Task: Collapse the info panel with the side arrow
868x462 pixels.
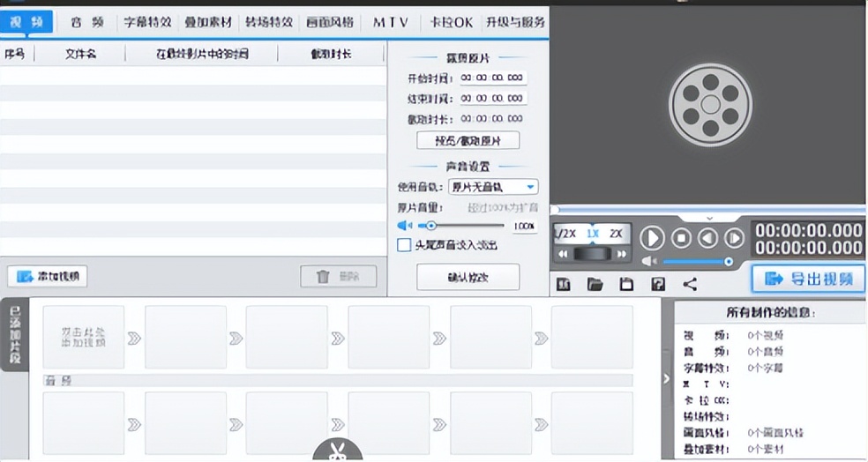Action: (666, 378)
